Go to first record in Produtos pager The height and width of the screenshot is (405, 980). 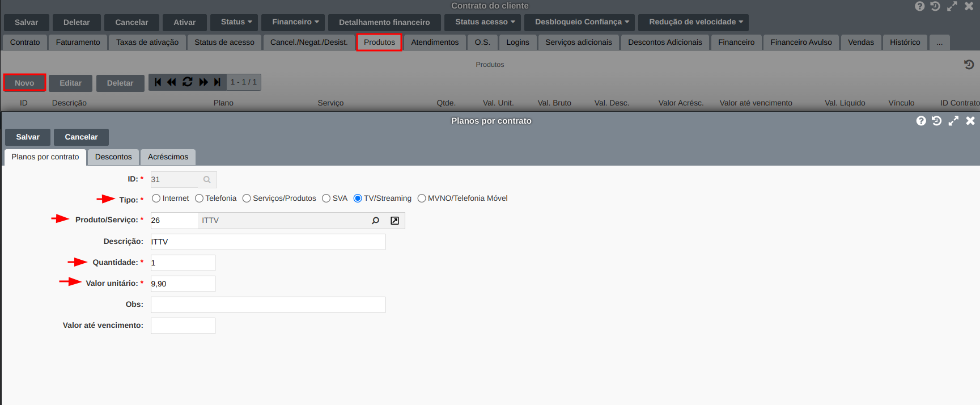pyautogui.click(x=158, y=82)
